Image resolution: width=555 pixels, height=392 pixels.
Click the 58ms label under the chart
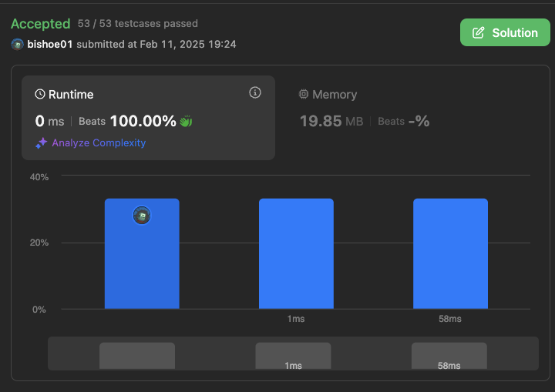450,319
